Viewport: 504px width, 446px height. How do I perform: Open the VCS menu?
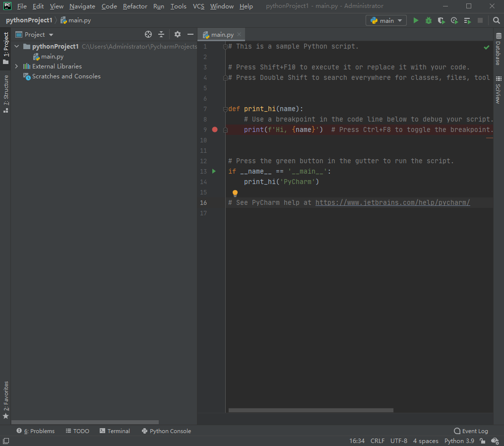tap(198, 6)
